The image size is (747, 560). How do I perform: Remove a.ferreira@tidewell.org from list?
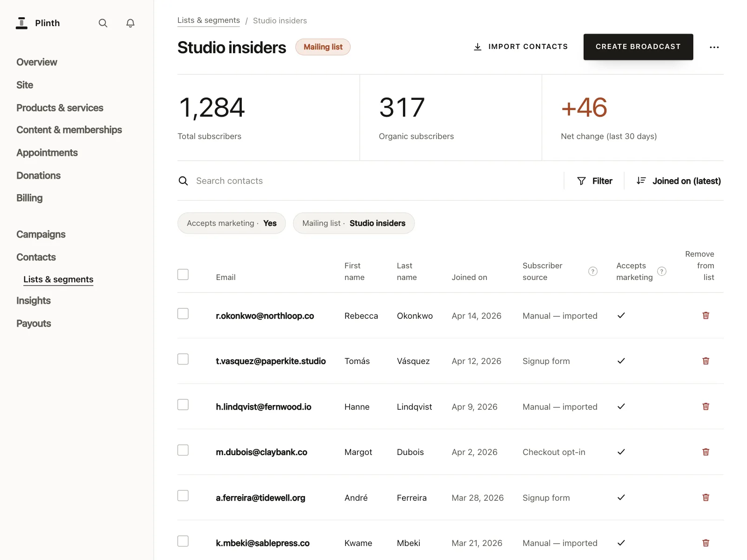705,497
